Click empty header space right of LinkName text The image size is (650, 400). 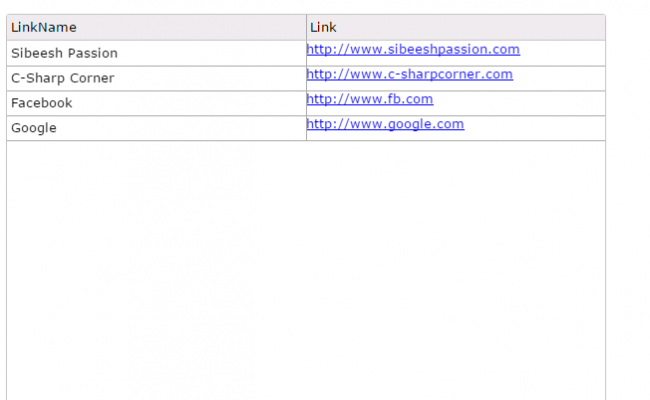pos(191,27)
